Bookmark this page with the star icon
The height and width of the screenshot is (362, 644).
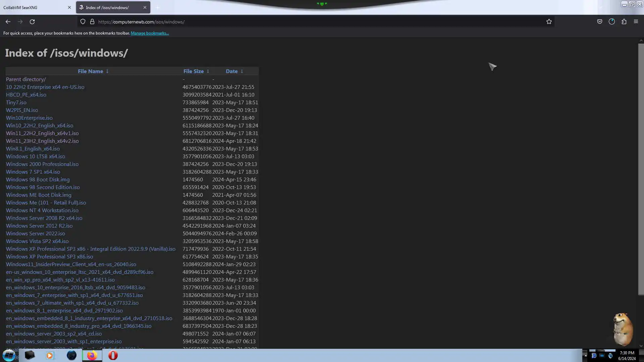coord(549,22)
